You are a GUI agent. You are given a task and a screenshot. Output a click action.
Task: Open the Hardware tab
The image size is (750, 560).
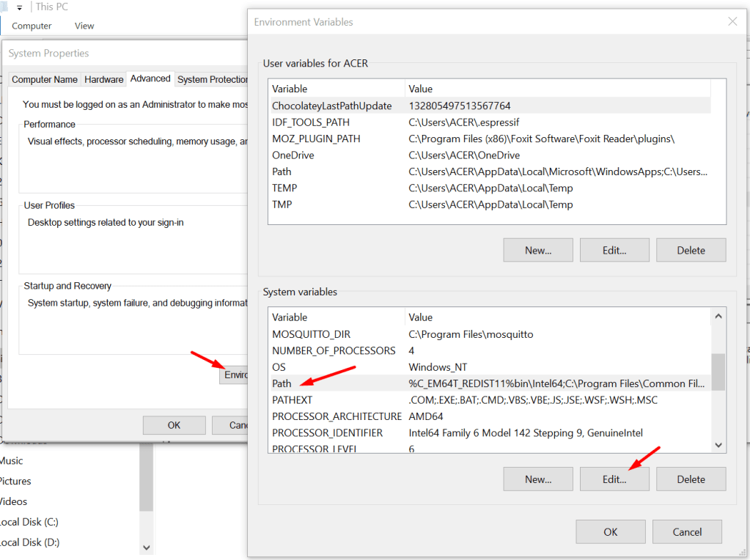coord(103,79)
